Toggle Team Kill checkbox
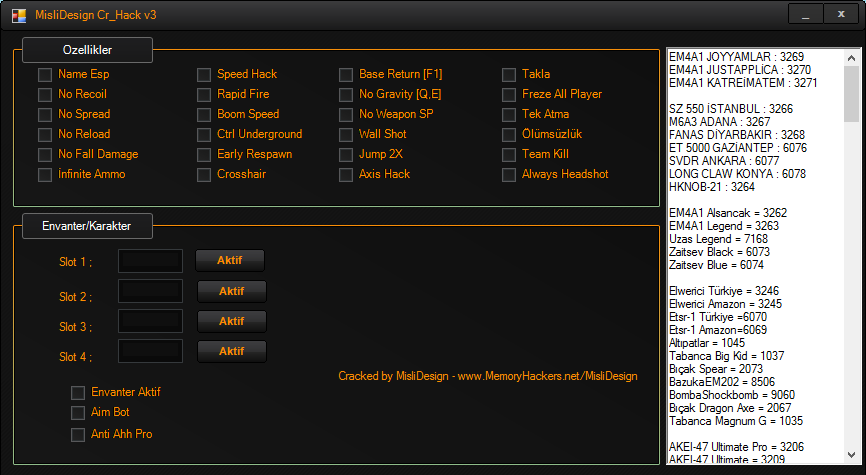866x475 pixels. (509, 155)
